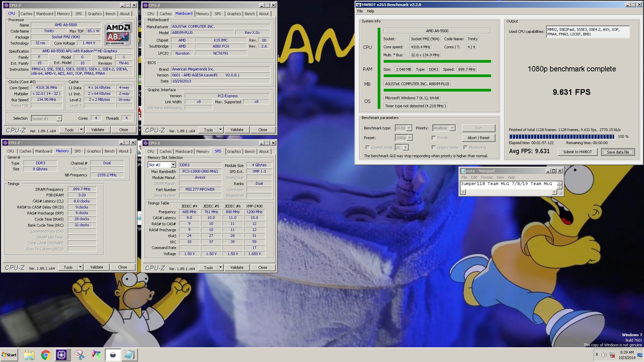Image resolution: width=644 pixels, height=362 pixels.
Task: Click Validate in the Memory CPU-Z window
Action: pos(97,267)
